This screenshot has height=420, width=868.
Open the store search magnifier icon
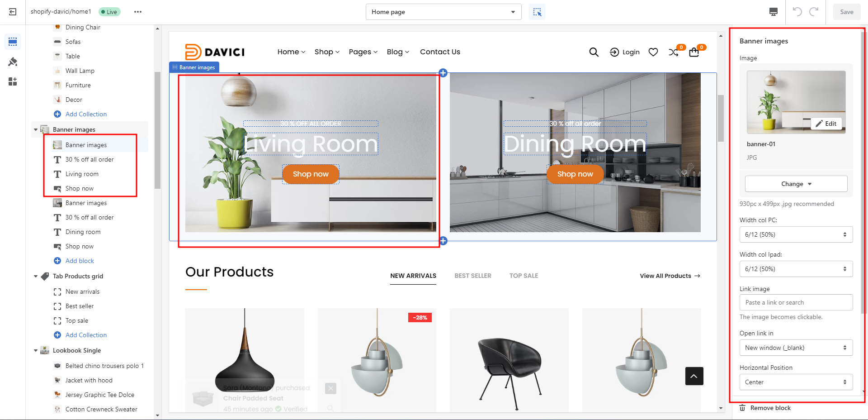594,52
